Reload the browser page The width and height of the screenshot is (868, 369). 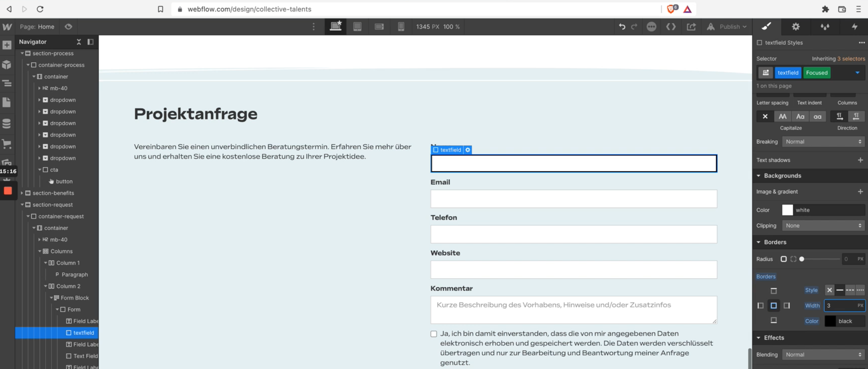point(40,9)
